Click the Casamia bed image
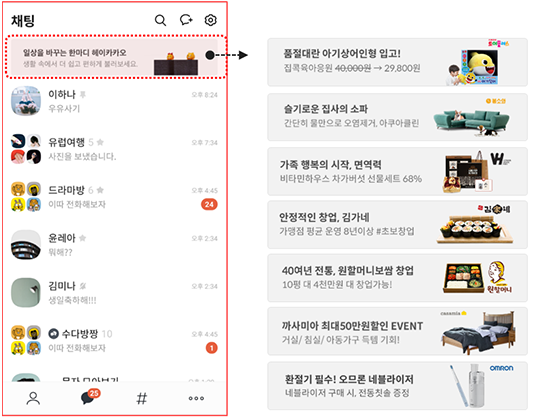The height and width of the screenshot is (420, 552). (x=478, y=332)
